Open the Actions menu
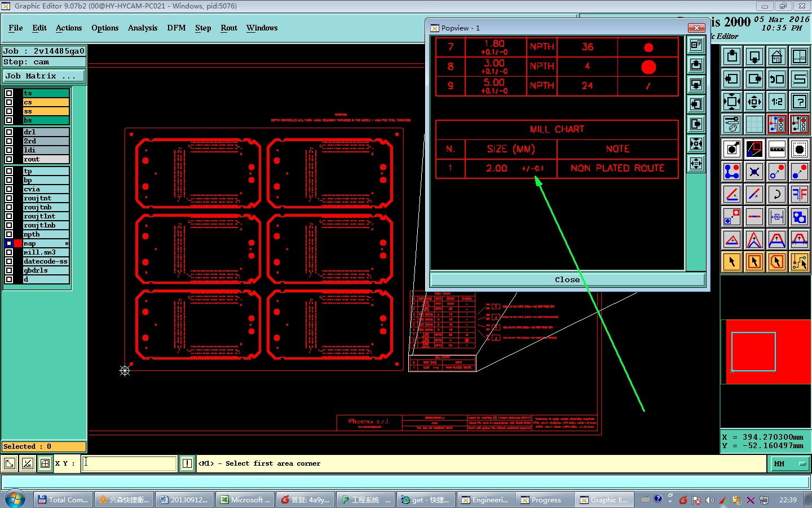 pos(69,28)
